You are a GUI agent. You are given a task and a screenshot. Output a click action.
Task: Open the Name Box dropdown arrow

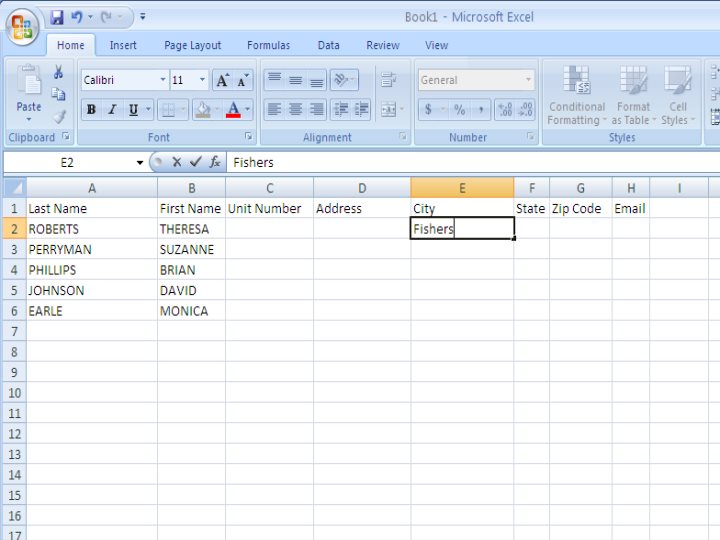click(x=140, y=163)
